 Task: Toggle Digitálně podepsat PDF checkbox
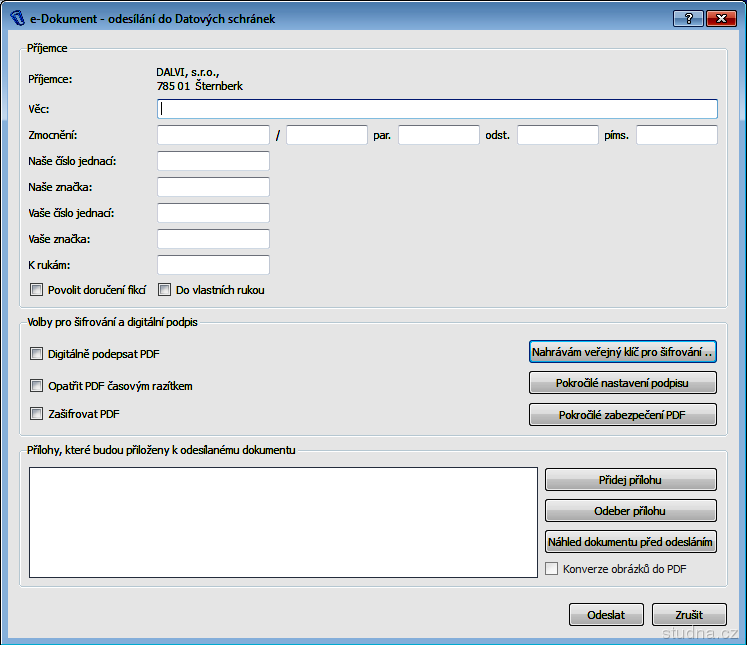click(x=37, y=353)
